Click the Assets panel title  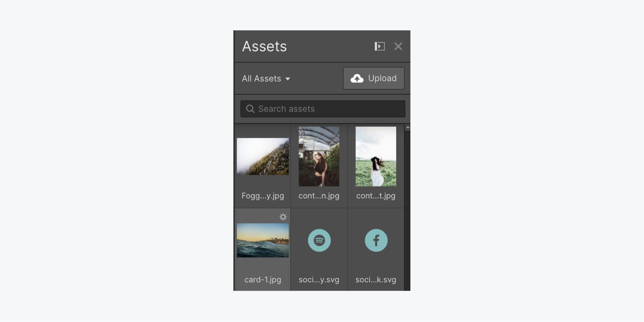[264, 46]
